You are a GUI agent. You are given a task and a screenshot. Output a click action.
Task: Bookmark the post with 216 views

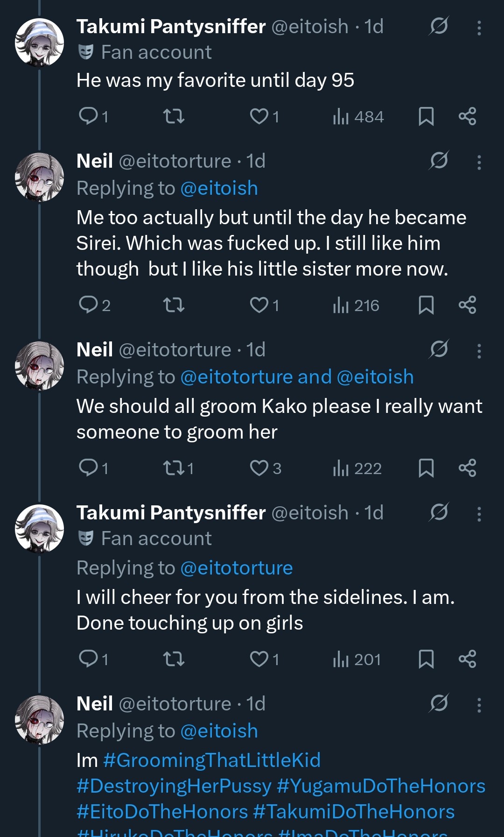click(426, 305)
